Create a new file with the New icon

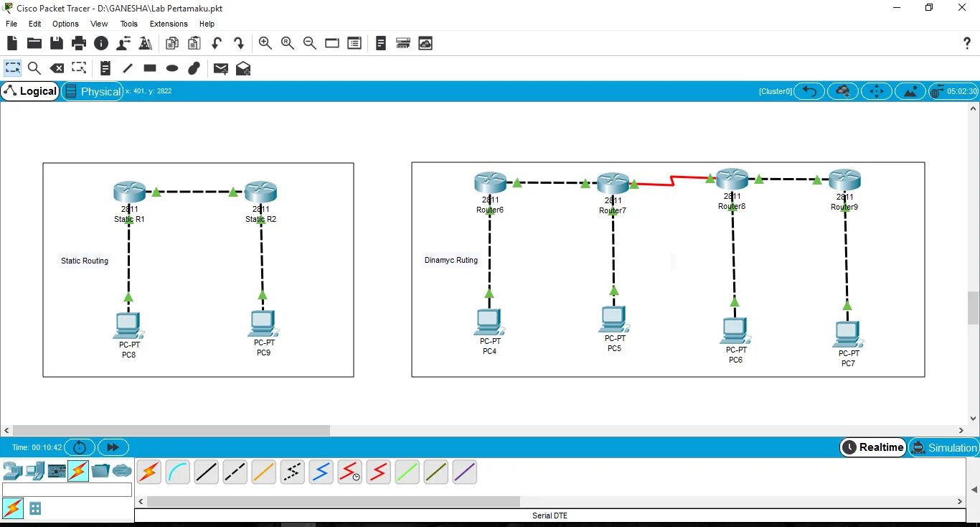[12, 44]
